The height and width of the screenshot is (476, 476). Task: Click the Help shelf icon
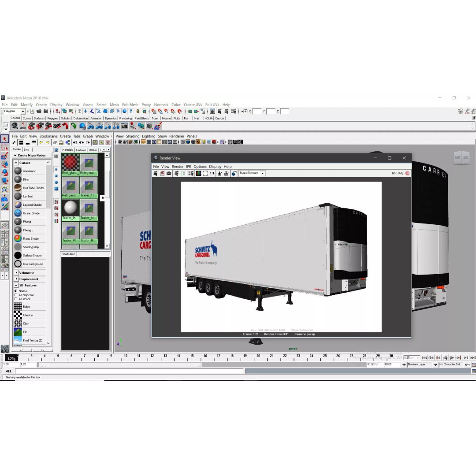click(23, 126)
